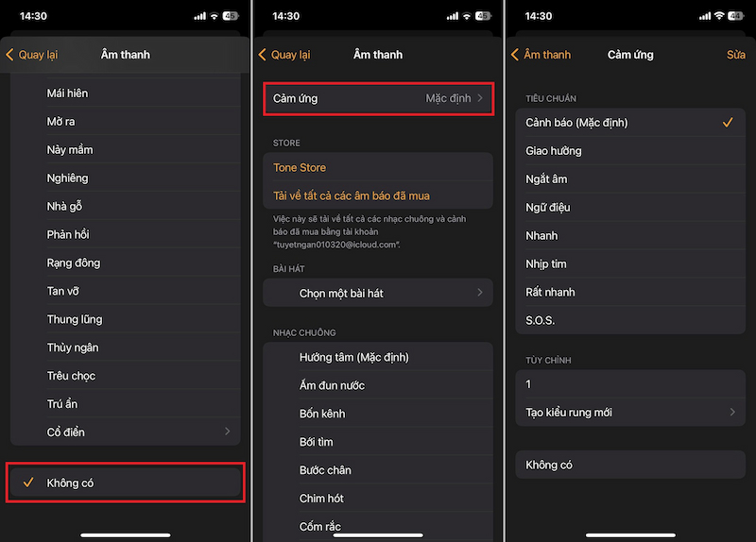Choose the Hướng tâm (Mặc định) ringtone
Screen dimensions: 756x542
(353, 357)
